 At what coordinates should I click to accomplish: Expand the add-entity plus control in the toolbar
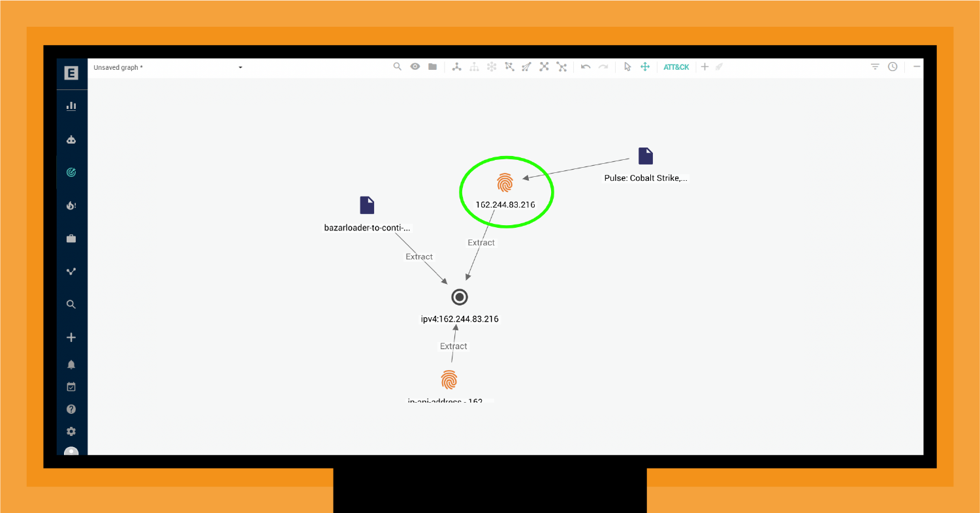coord(704,66)
